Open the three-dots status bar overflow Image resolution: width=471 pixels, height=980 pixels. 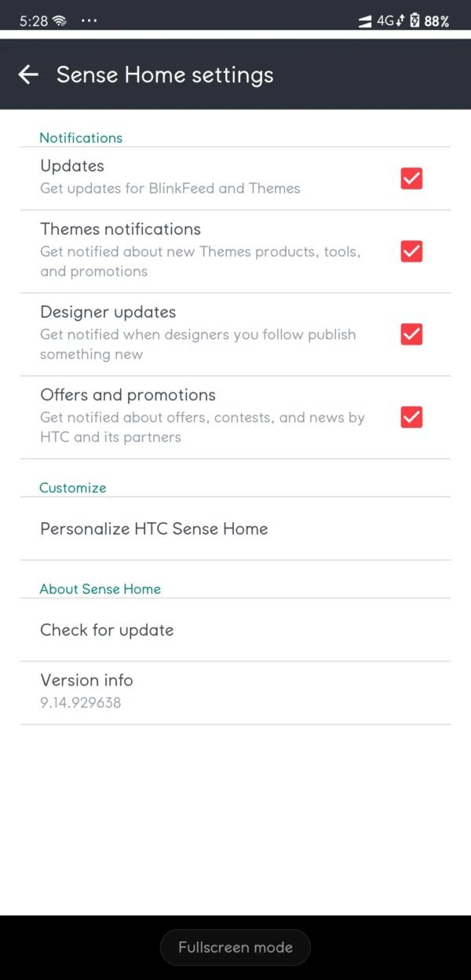(89, 20)
